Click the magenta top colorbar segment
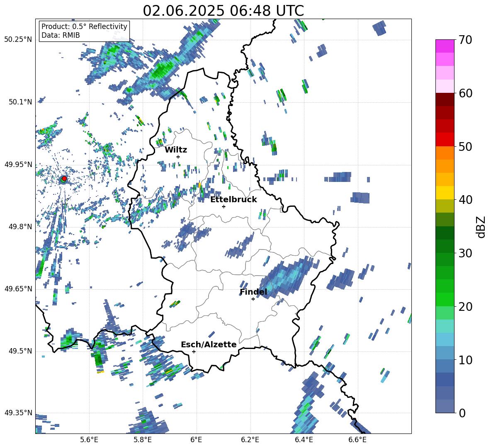This screenshot has height=448, width=491. point(445,46)
